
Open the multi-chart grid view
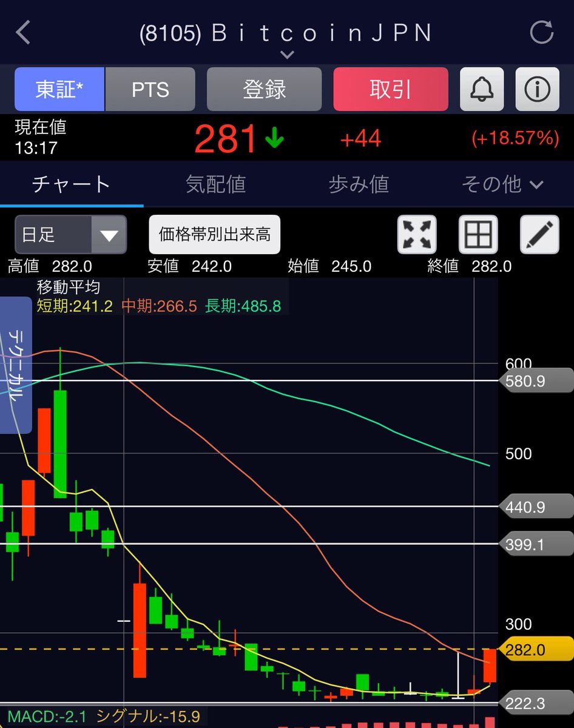tap(479, 235)
